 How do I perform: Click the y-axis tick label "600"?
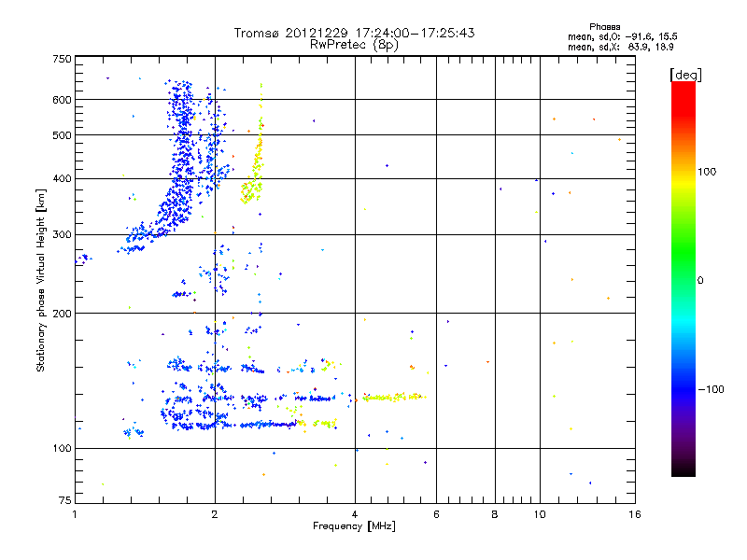(62, 100)
